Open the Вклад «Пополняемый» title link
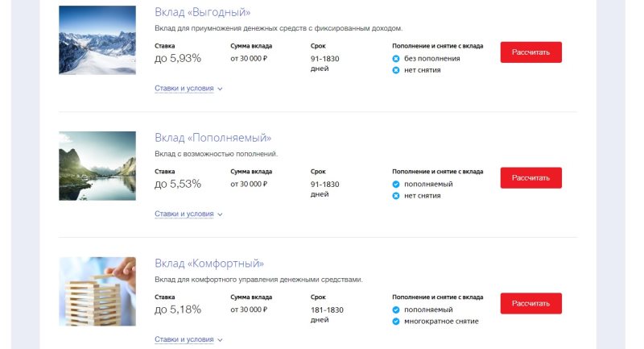Viewport: 644px width, 349px height. click(x=213, y=138)
